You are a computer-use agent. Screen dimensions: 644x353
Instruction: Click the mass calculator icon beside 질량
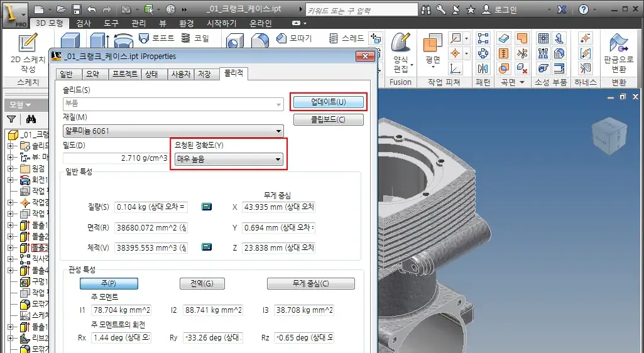point(207,207)
